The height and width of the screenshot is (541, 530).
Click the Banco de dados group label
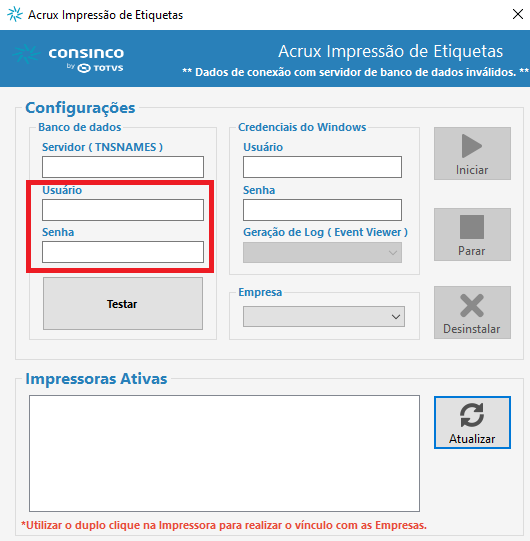click(x=80, y=127)
